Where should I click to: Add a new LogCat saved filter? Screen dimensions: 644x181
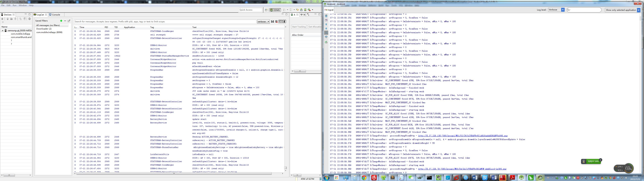tap(61, 21)
